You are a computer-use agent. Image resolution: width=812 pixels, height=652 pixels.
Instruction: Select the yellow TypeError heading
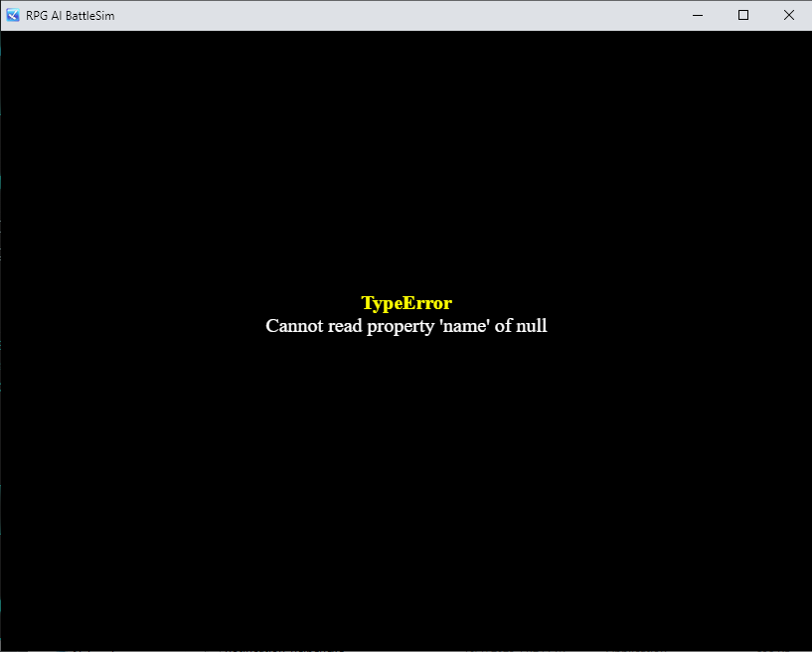[x=406, y=303]
